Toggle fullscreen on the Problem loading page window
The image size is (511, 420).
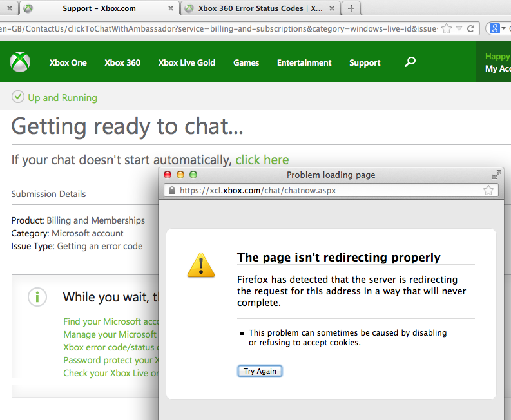coord(496,175)
